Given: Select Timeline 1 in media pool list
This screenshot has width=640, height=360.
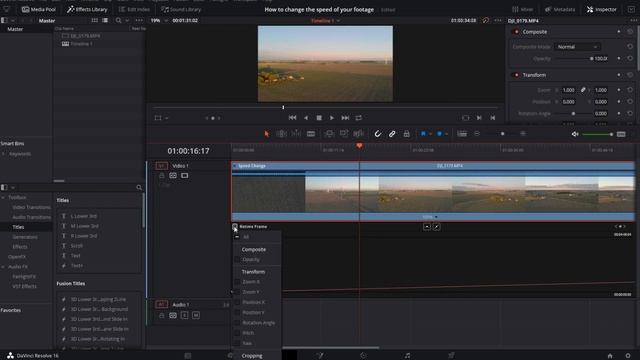Looking at the screenshot, I should [81, 44].
